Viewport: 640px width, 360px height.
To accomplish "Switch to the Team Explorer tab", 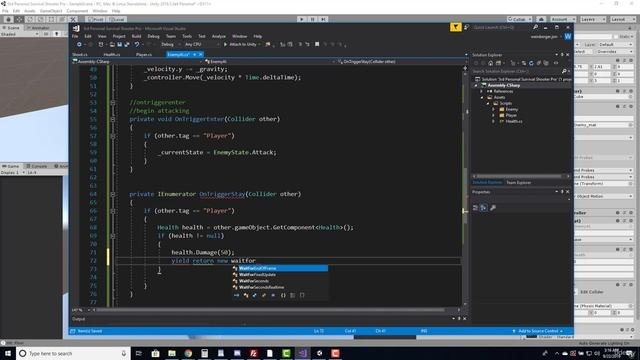I will [518, 182].
